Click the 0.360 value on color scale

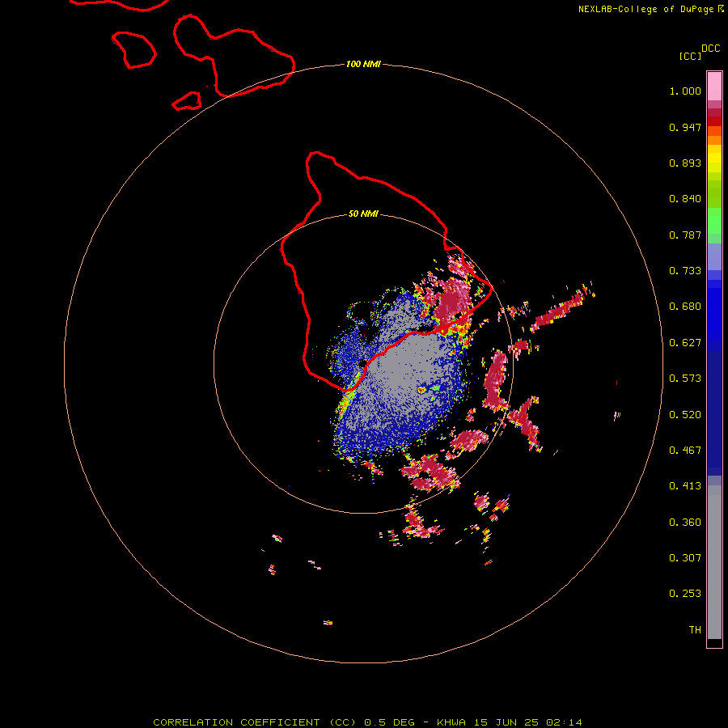(x=685, y=523)
